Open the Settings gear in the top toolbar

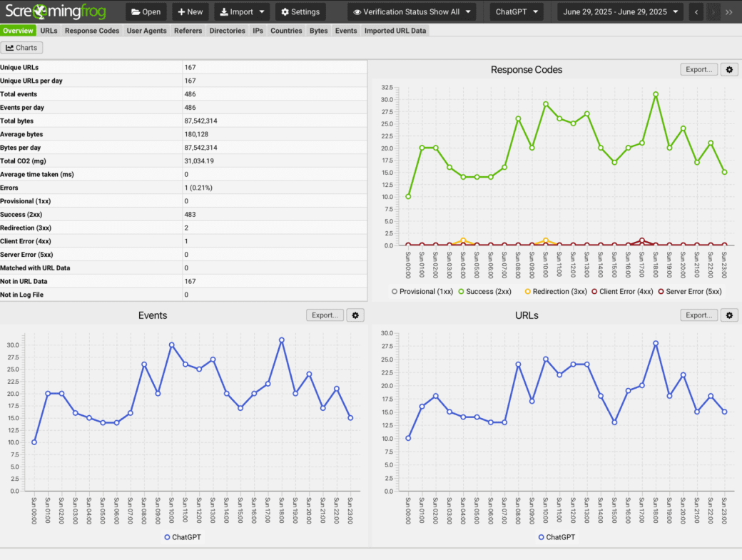300,11
